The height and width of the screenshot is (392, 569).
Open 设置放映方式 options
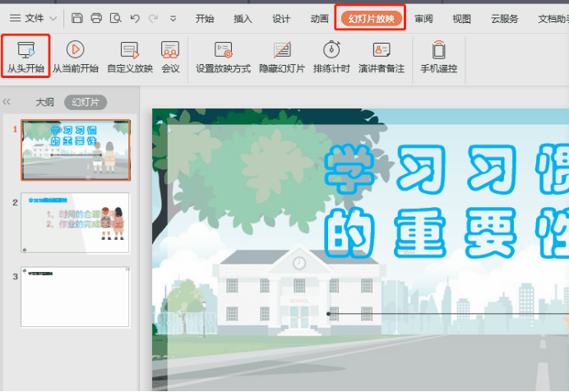tap(223, 57)
